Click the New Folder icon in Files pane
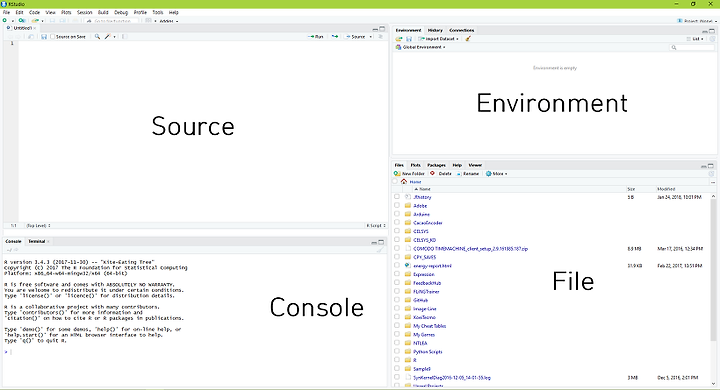This screenshot has width=720, height=390. pos(397,174)
